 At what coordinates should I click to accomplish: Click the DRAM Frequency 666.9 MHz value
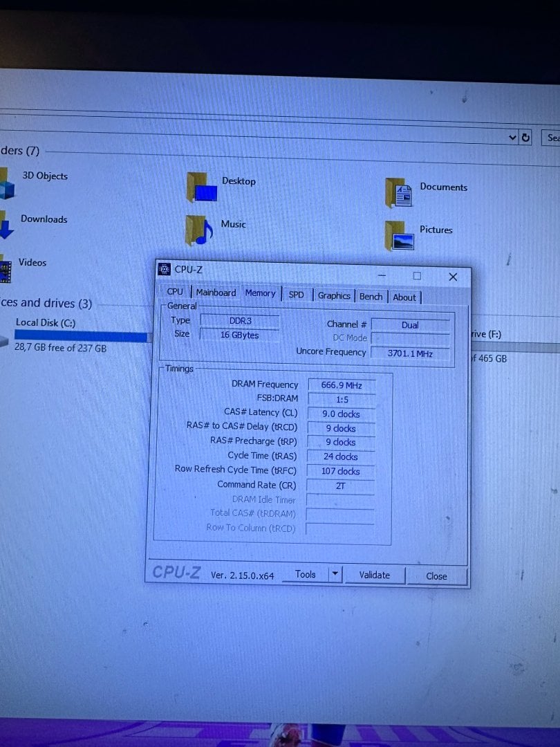(x=342, y=385)
